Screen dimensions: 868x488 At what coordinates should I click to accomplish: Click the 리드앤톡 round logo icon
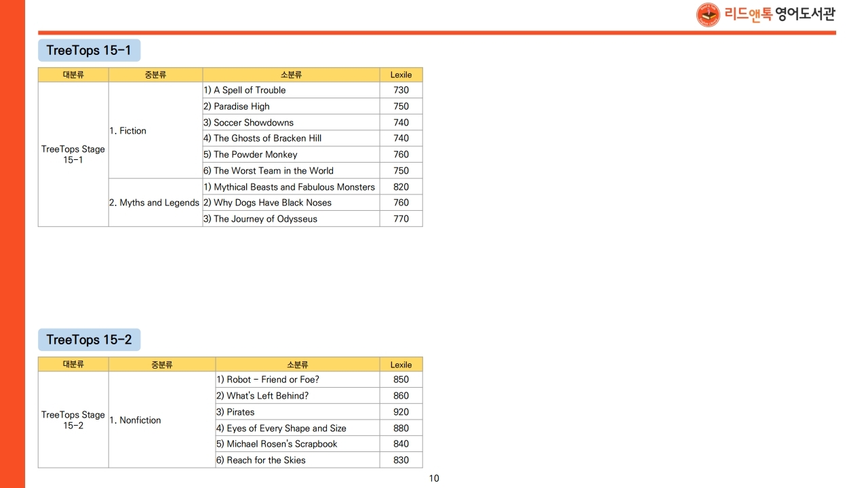[x=708, y=15]
